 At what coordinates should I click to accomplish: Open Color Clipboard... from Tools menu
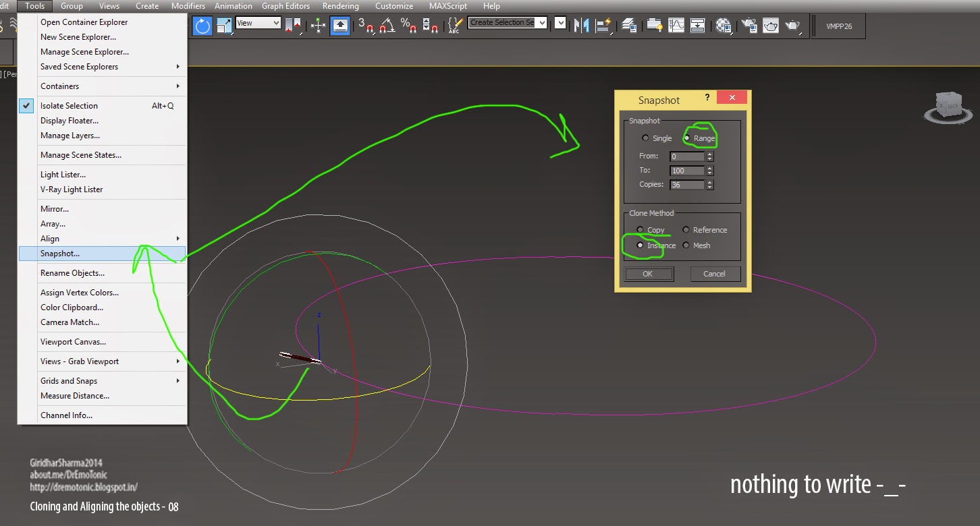(102, 308)
